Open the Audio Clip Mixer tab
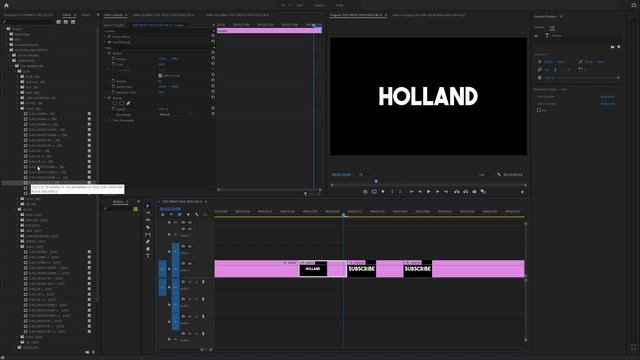This screenshot has width=640, height=360. tap(163, 15)
